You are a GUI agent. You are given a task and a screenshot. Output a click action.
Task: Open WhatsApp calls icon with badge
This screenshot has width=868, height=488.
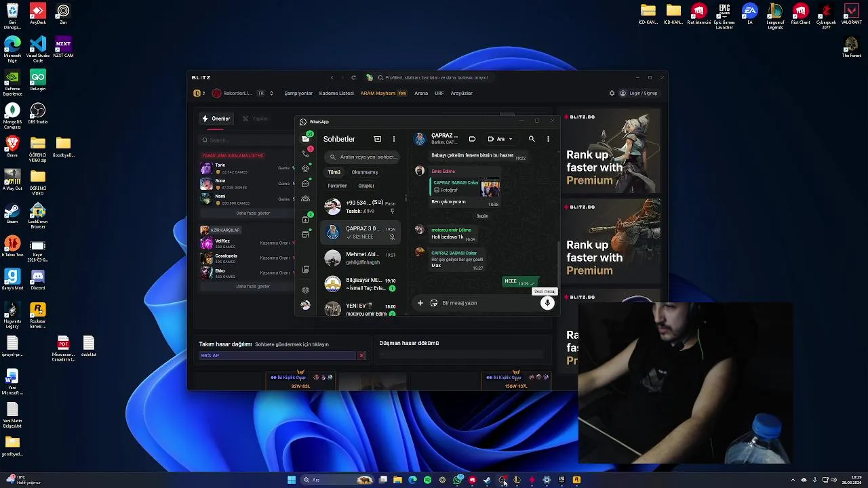pos(306,153)
